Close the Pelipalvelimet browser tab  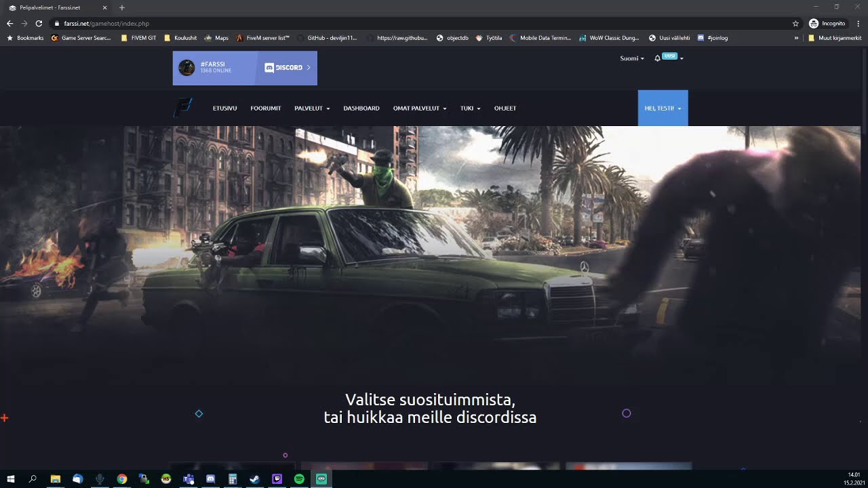(104, 7)
